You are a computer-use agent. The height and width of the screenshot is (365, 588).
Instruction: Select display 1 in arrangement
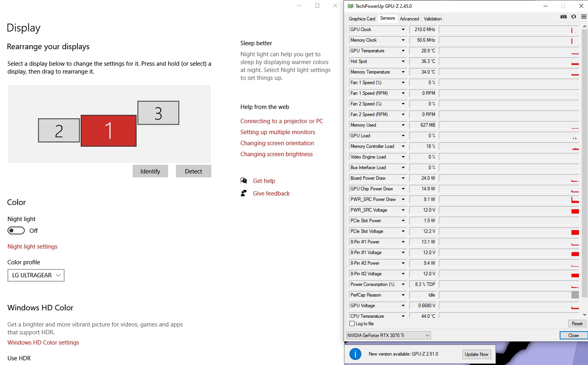109,131
